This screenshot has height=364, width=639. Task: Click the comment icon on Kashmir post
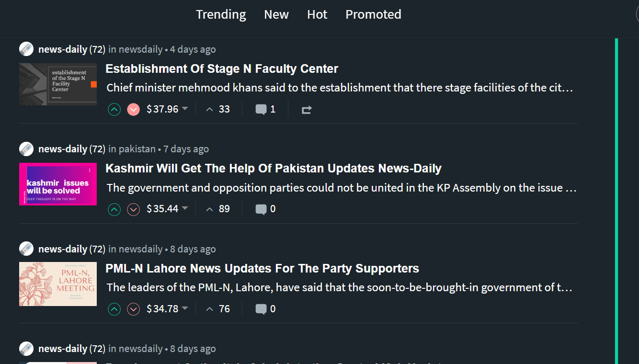pyautogui.click(x=261, y=209)
